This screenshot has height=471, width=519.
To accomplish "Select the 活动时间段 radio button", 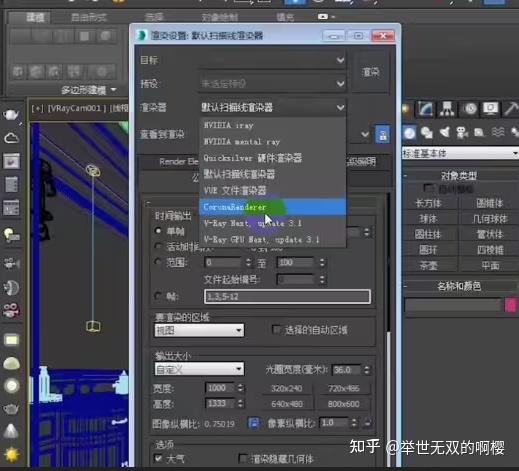I will [158, 246].
